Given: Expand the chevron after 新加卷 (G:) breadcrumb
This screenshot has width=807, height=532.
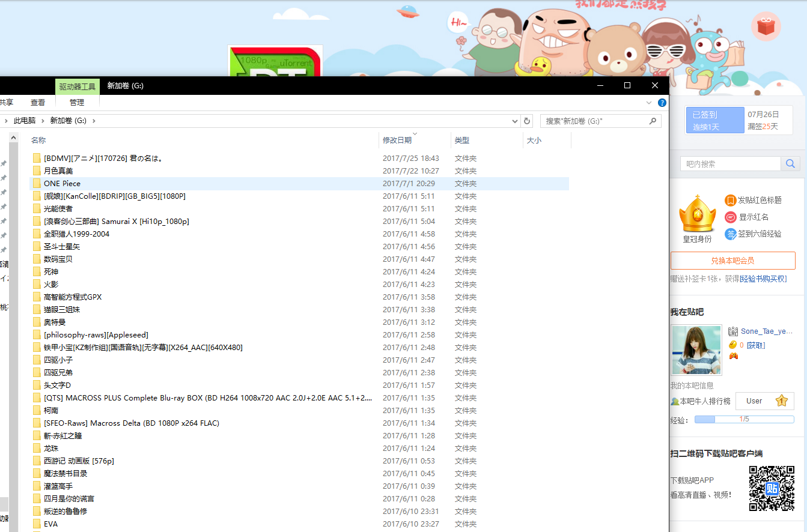Looking at the screenshot, I should (x=94, y=121).
